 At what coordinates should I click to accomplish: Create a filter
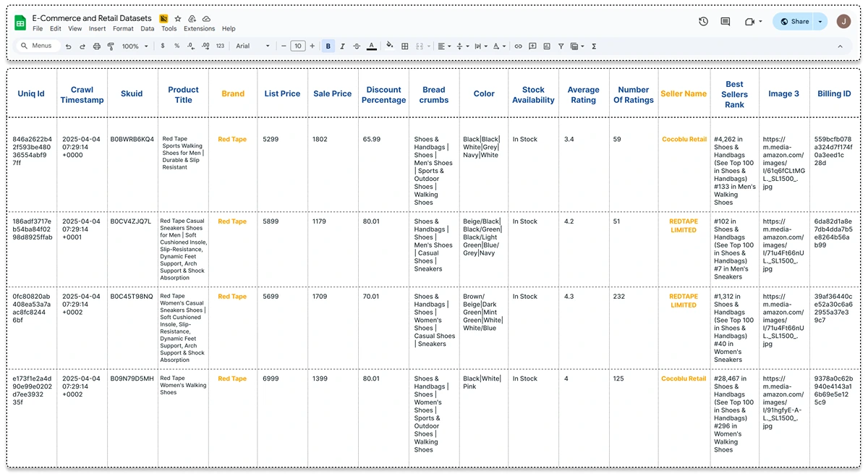(x=561, y=46)
